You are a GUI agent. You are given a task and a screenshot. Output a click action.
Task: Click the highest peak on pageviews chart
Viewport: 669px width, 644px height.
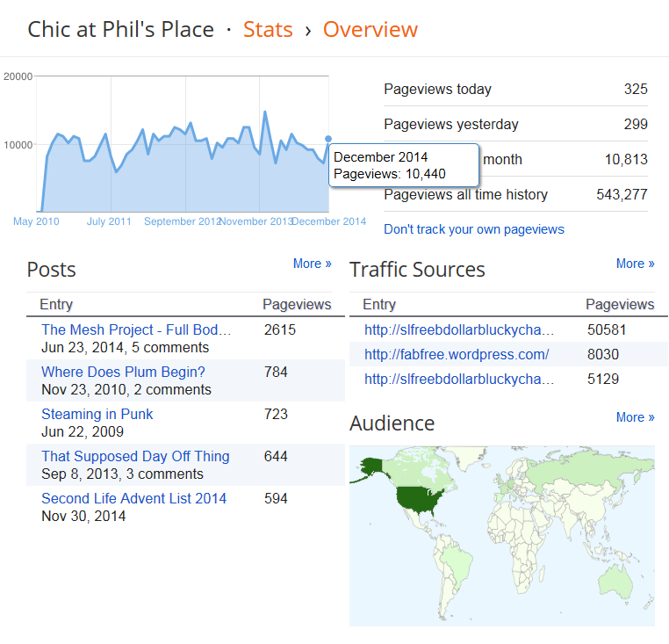(265, 112)
